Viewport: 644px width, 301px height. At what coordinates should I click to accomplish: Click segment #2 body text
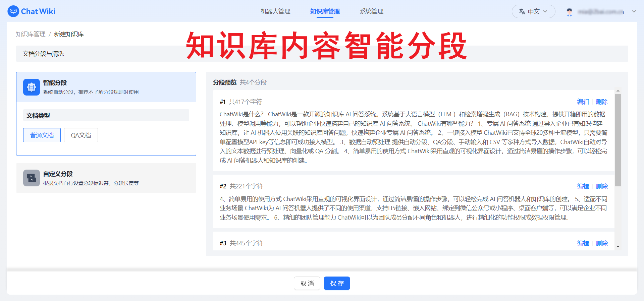414,208
